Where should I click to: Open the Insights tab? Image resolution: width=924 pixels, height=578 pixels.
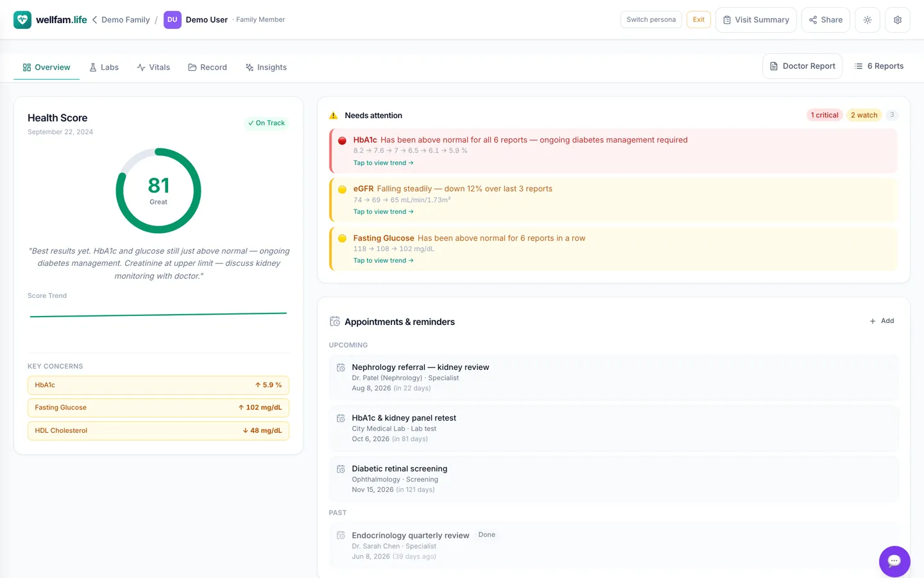click(266, 67)
